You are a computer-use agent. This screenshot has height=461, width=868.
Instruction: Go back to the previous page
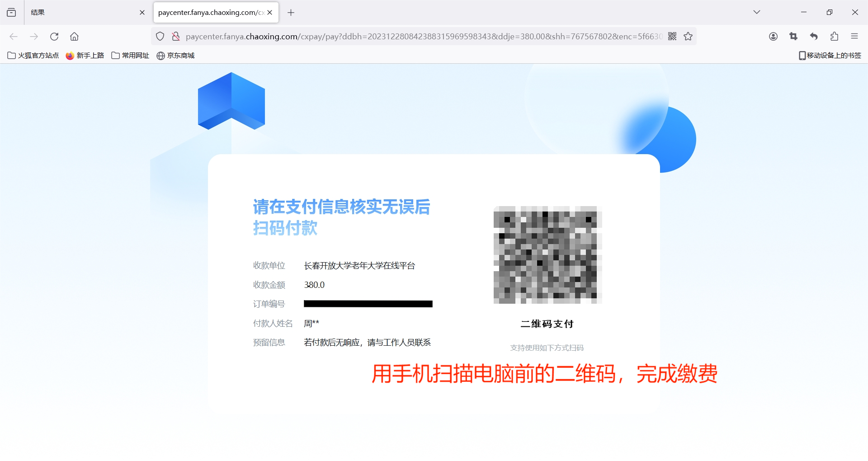[x=14, y=37]
